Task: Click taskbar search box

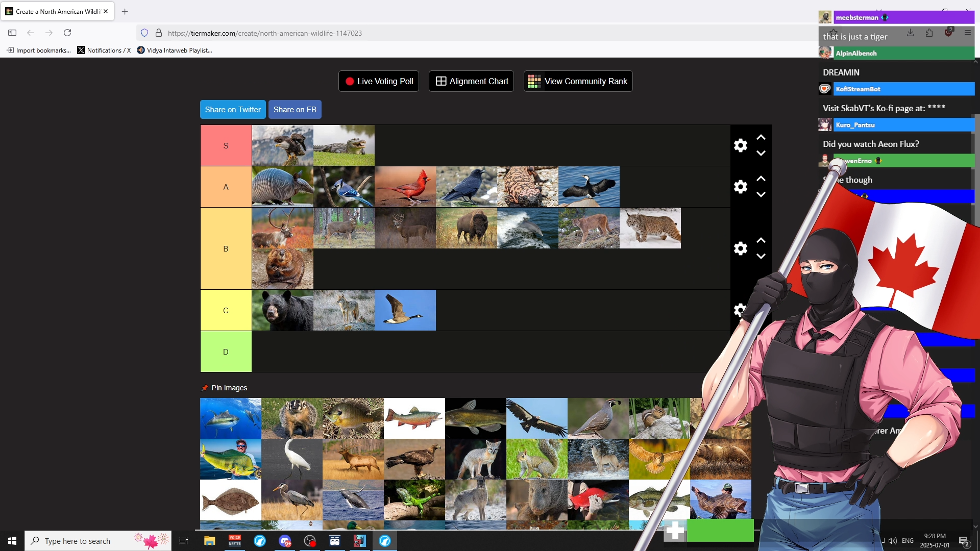Action: click(x=98, y=541)
